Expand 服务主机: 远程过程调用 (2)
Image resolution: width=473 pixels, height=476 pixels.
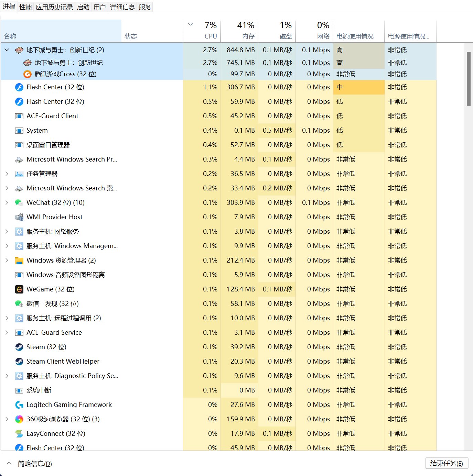click(7, 318)
